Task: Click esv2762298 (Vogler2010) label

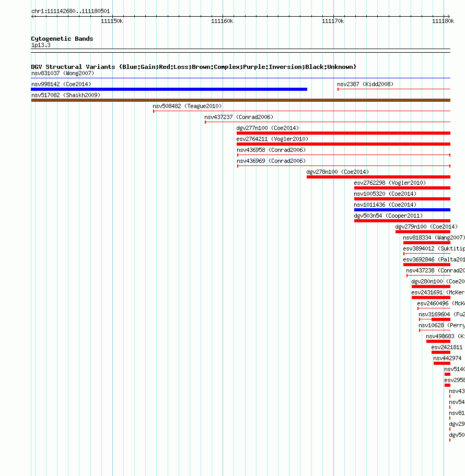Action: (x=390, y=183)
